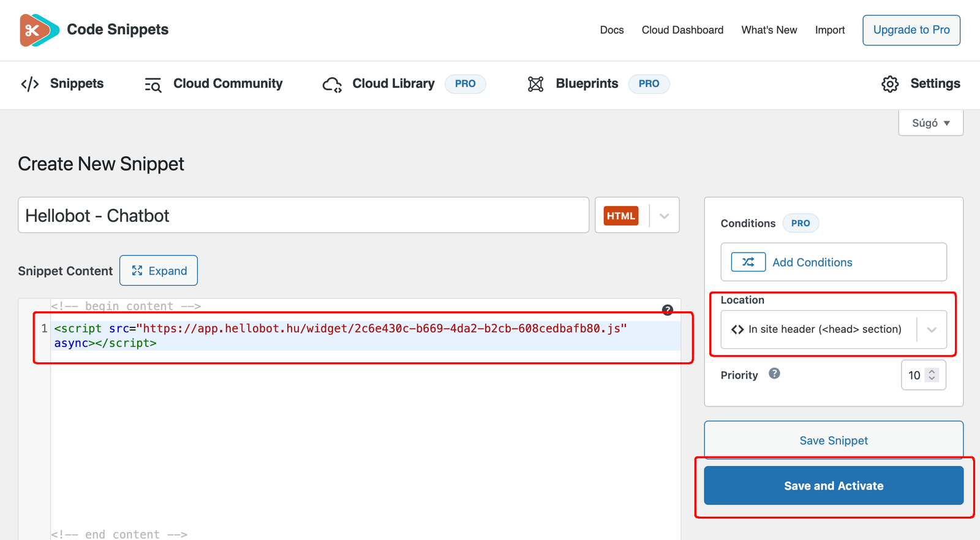Click the PRO badge beside Blueprints

point(649,84)
